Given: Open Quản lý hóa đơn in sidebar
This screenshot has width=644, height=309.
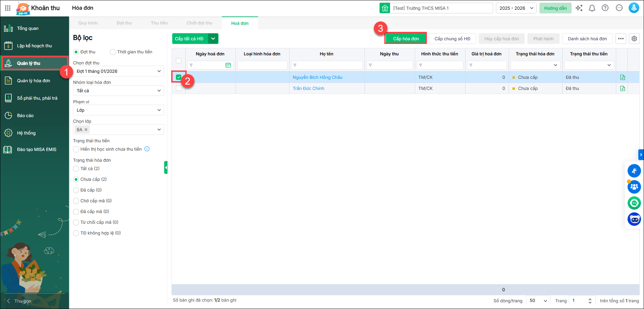Looking at the screenshot, I should click(x=34, y=81).
